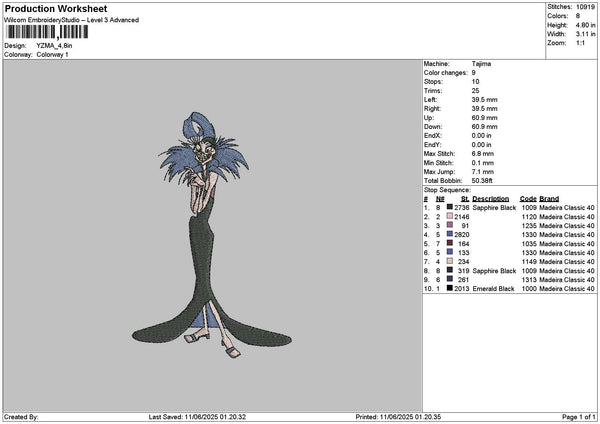Click the St. column header
The image size is (600, 424).
tap(465, 198)
